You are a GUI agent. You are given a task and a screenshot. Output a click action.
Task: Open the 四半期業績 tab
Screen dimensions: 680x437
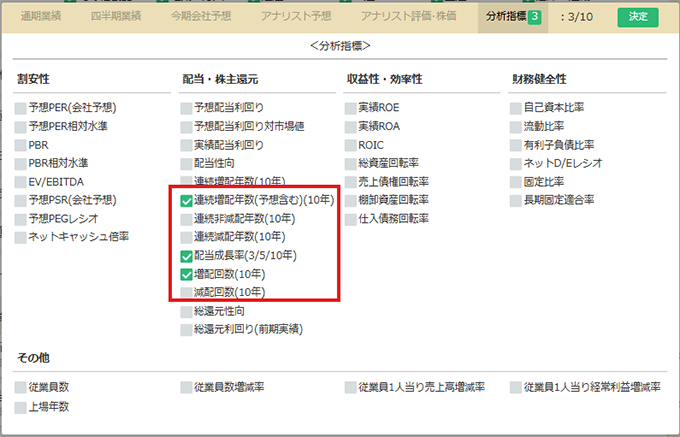click(x=116, y=16)
